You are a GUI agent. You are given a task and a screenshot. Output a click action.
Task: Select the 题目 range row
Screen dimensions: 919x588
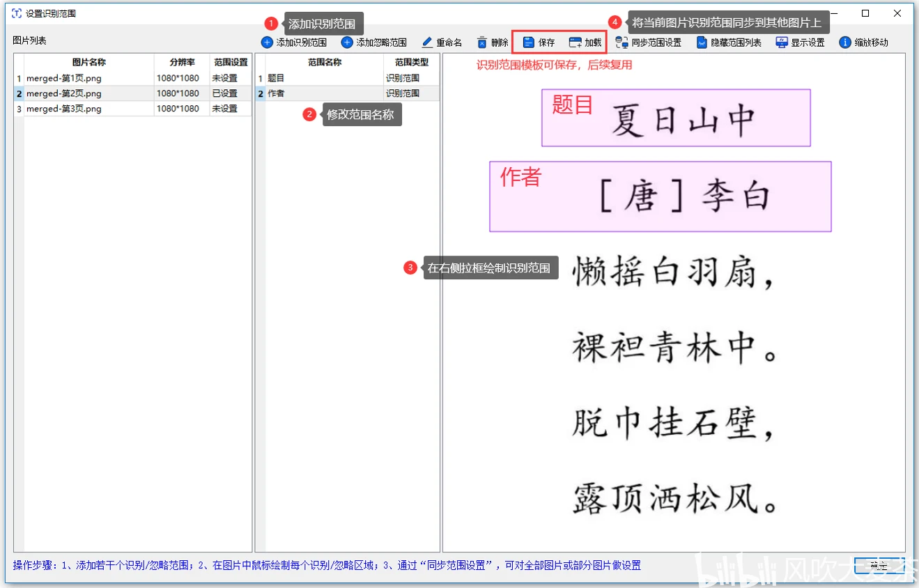(347, 78)
